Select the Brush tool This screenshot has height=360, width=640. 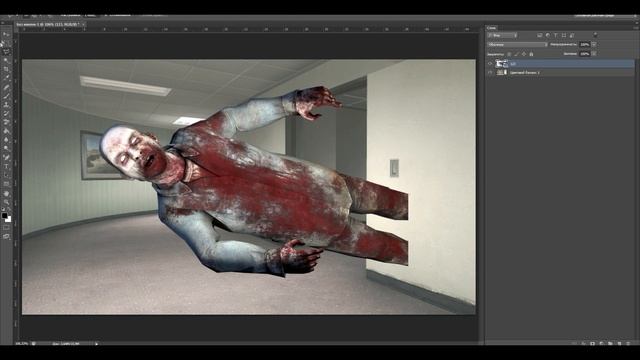[6, 96]
